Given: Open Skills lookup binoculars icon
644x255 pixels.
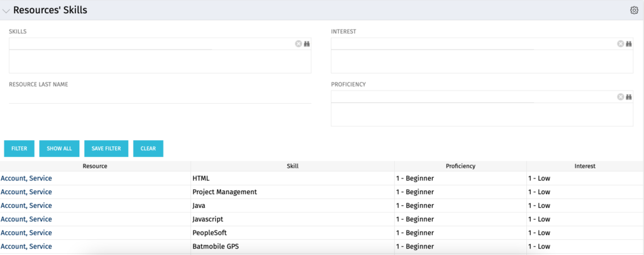Looking at the screenshot, I should coord(306,44).
